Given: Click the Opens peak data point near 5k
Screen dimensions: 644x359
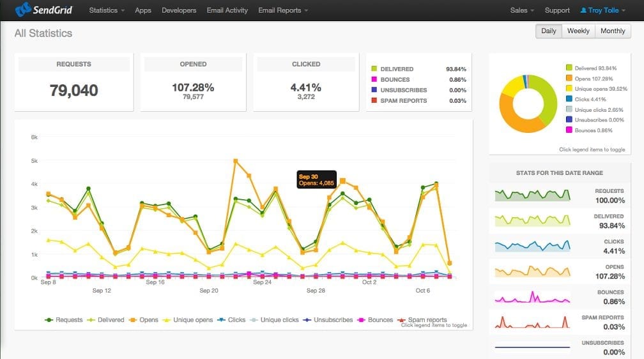Looking at the screenshot, I should coord(235,161).
